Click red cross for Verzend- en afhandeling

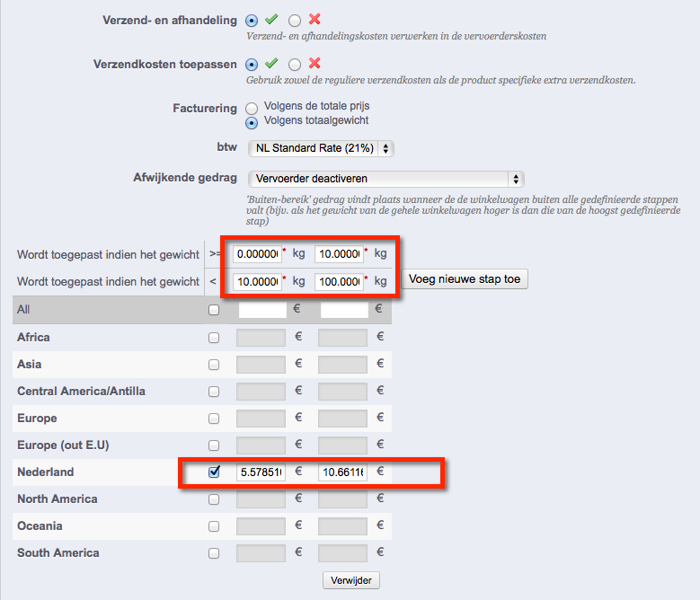[314, 20]
